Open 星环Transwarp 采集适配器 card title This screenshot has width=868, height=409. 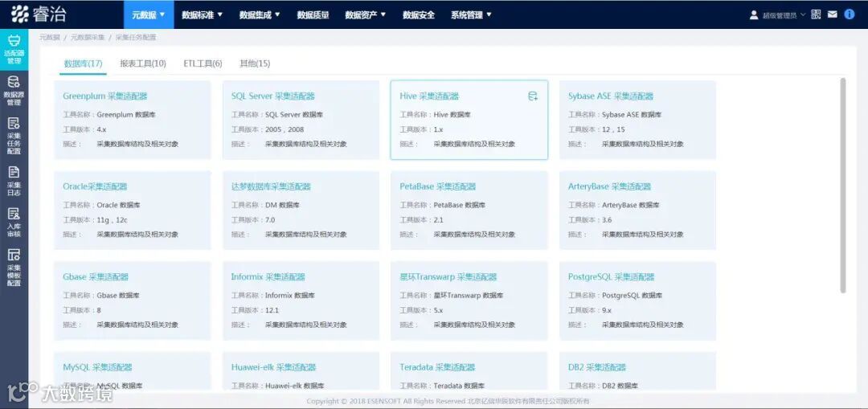click(x=448, y=276)
